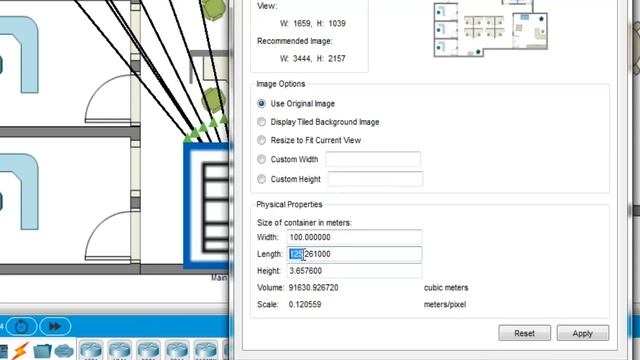Click the Reset button
Image resolution: width=640 pixels, height=360 pixels.
pos(524,333)
